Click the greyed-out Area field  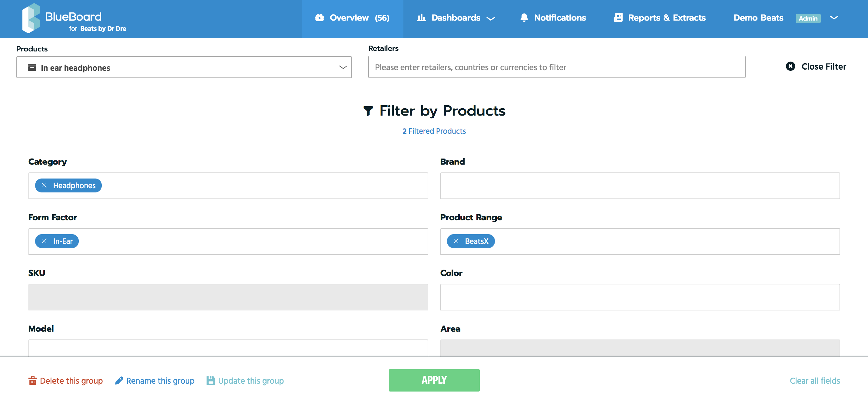pyautogui.click(x=640, y=348)
